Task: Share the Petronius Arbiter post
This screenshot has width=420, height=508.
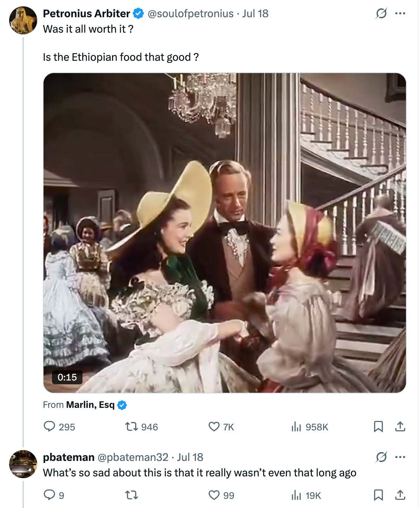Action: tap(400, 426)
